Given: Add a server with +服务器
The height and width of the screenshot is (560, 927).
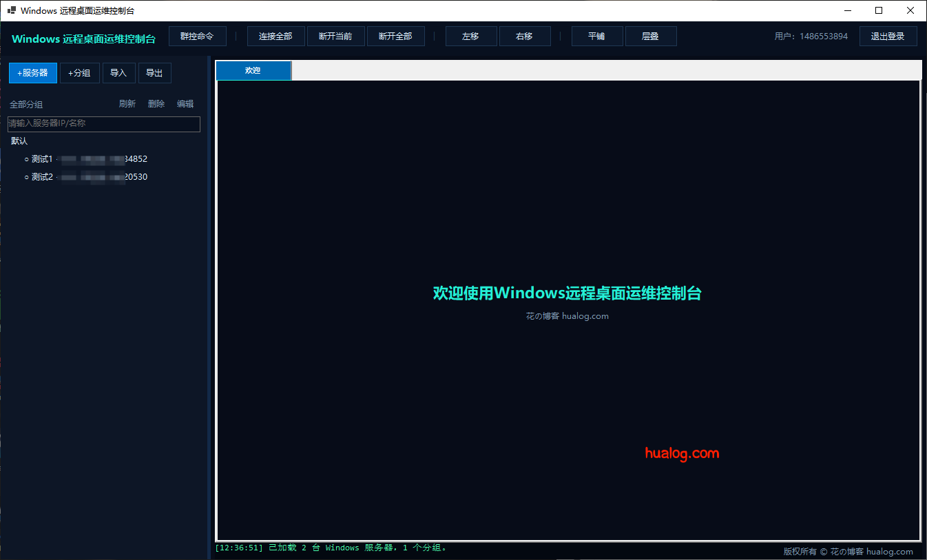Looking at the screenshot, I should [33, 73].
